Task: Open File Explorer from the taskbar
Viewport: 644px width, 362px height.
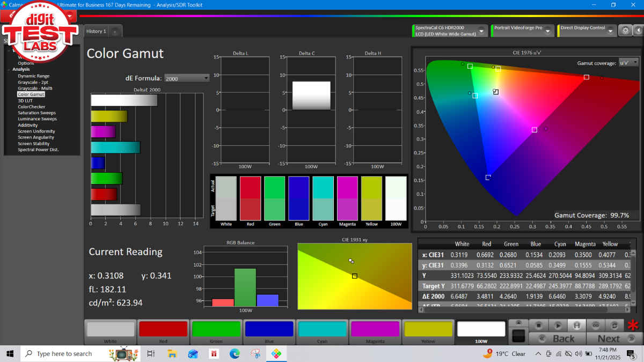Action: pos(172,353)
